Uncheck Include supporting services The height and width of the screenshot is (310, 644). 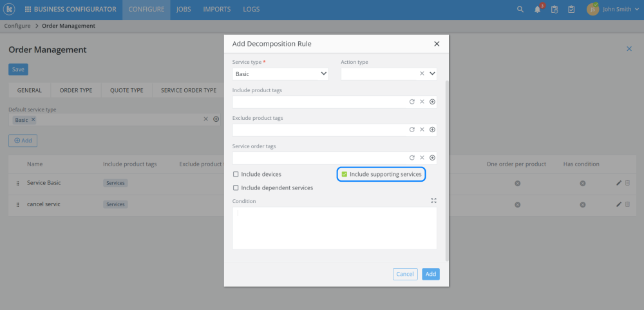pyautogui.click(x=345, y=174)
